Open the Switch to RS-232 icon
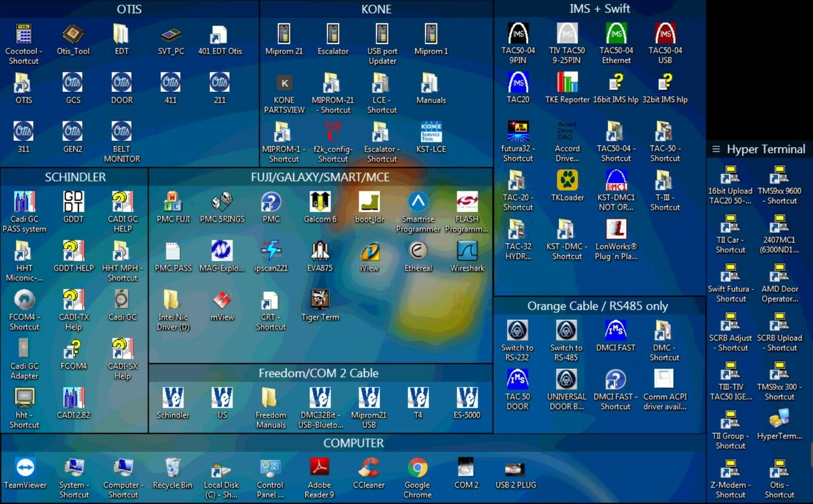 [x=517, y=331]
